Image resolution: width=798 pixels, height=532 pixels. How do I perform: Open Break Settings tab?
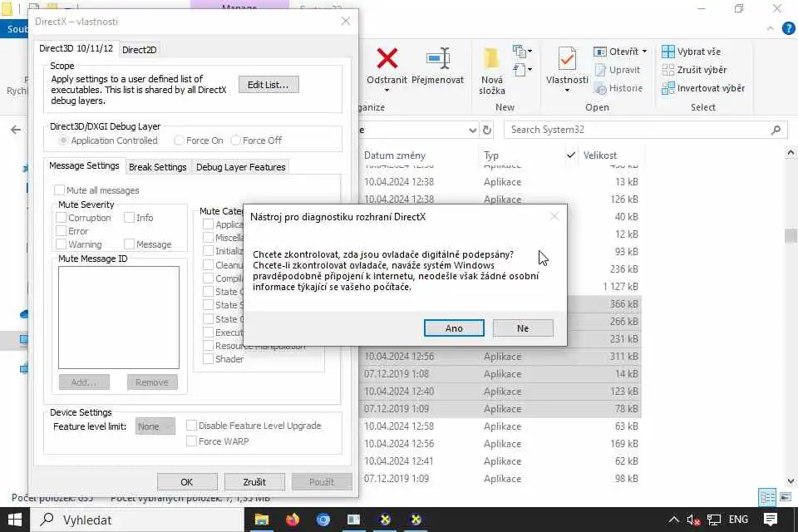158,167
